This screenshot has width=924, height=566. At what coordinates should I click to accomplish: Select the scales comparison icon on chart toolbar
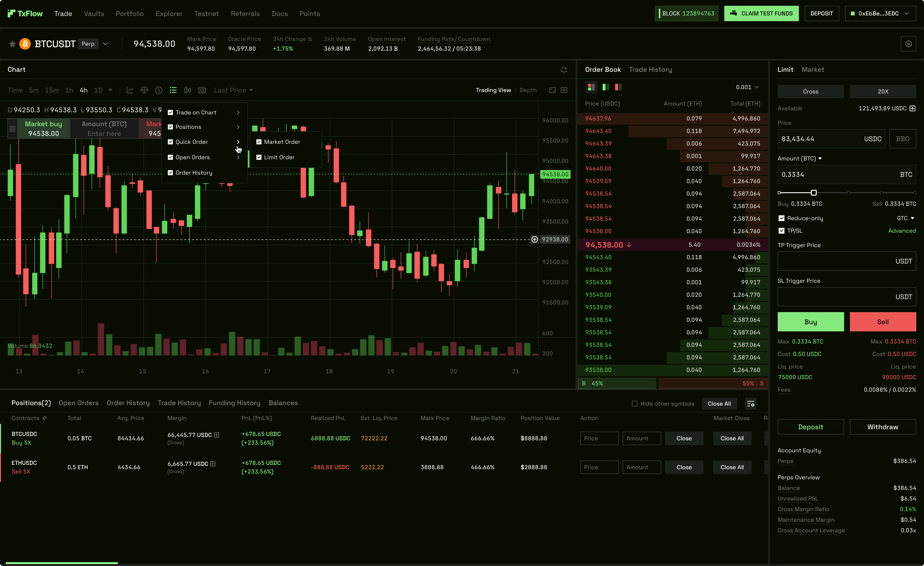pos(144,90)
